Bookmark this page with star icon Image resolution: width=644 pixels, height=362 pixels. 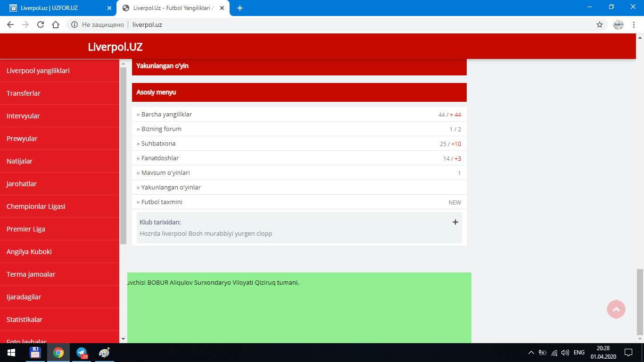pos(600,25)
